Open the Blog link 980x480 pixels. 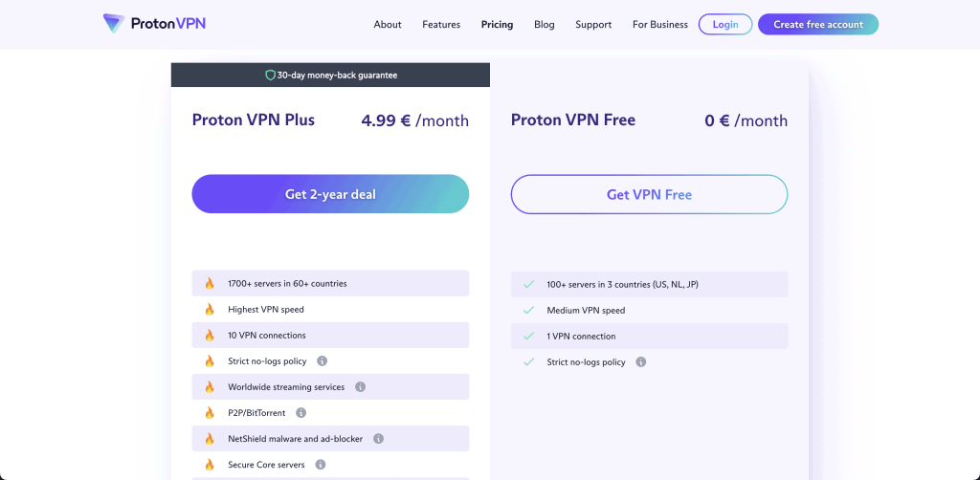(545, 24)
